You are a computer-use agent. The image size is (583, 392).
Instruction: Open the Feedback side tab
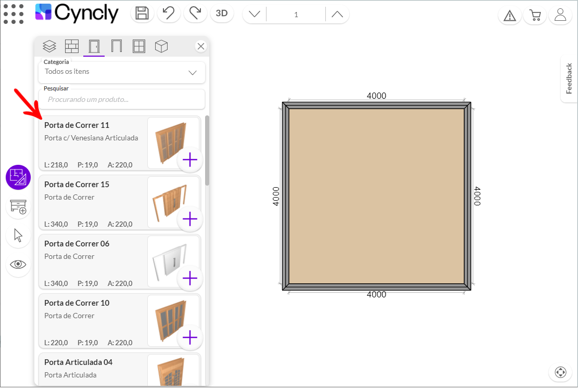tap(569, 79)
